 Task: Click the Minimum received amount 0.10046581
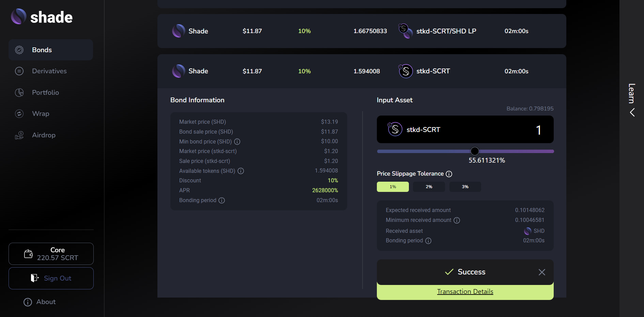point(530,220)
